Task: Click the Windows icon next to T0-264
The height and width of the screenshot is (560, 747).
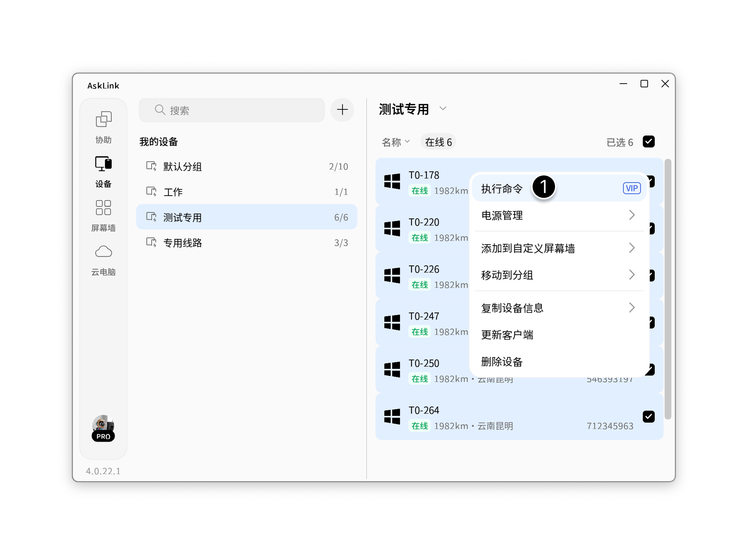Action: (392, 416)
